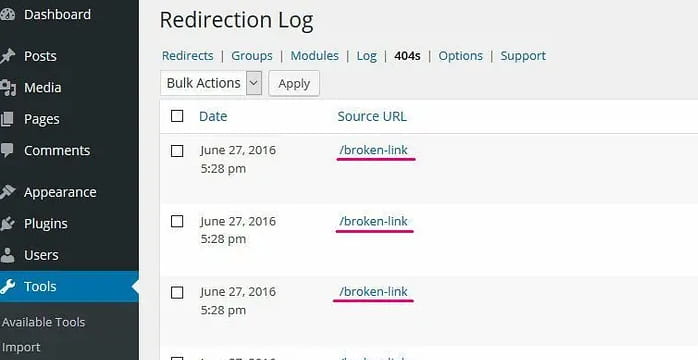Click the Comments speech bubble icon
This screenshot has width=698, height=360.
(7, 150)
